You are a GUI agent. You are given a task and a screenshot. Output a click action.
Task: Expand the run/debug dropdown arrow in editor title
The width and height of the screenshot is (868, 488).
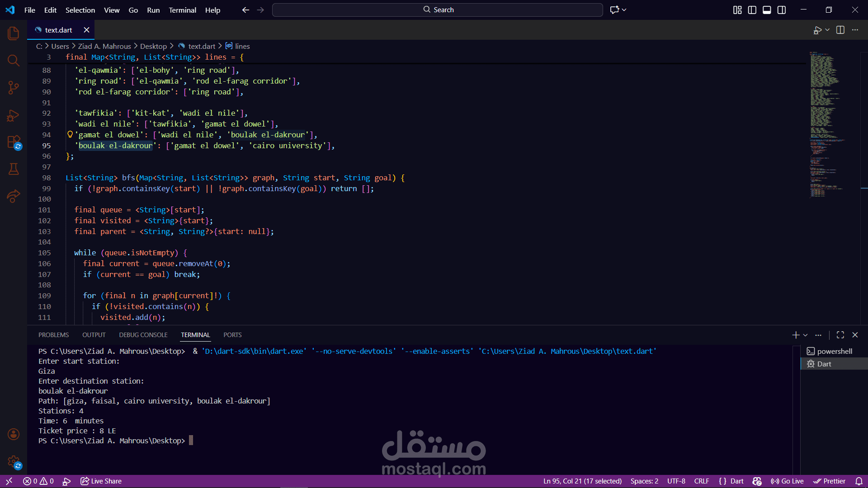point(827,30)
